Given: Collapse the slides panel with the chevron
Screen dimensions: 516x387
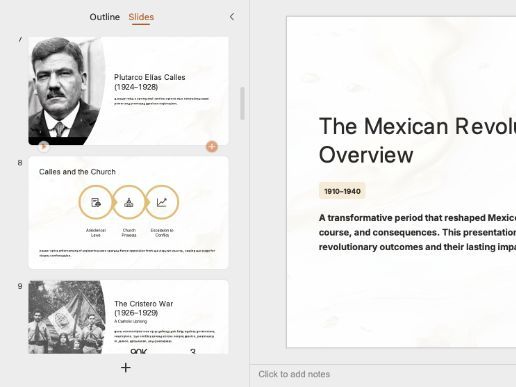Looking at the screenshot, I should pyautogui.click(x=232, y=17).
